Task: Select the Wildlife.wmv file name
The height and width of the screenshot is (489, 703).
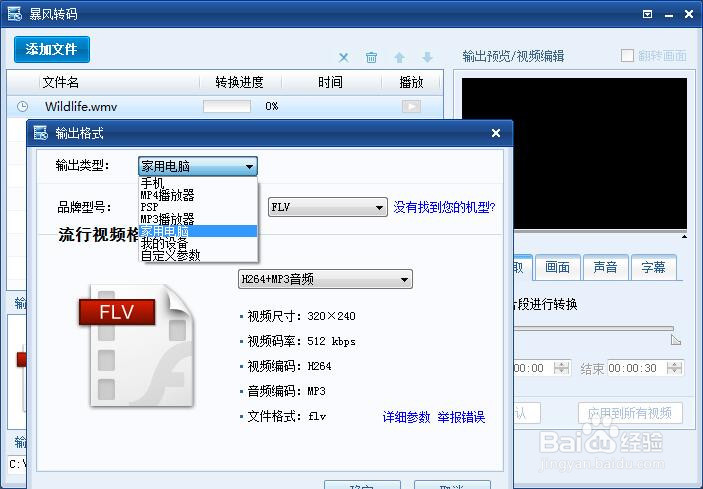Action: (81, 107)
